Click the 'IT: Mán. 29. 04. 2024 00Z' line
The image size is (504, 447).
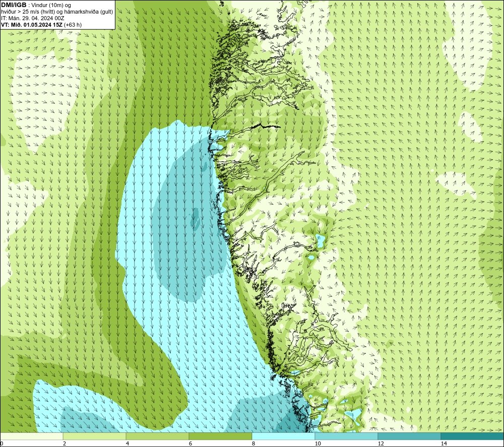coord(32,18)
